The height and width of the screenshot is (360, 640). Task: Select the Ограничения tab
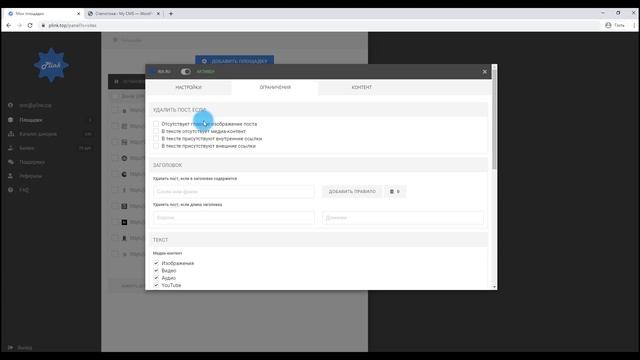(x=275, y=87)
